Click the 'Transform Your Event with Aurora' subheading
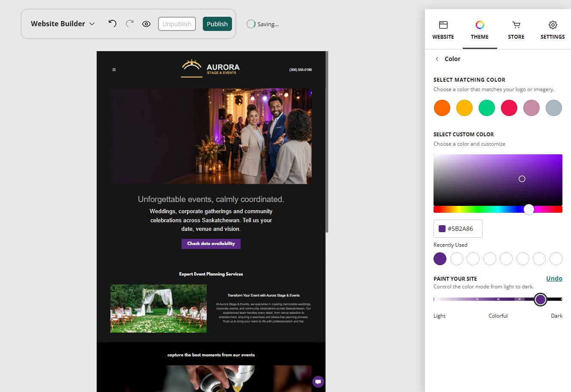 point(264,296)
